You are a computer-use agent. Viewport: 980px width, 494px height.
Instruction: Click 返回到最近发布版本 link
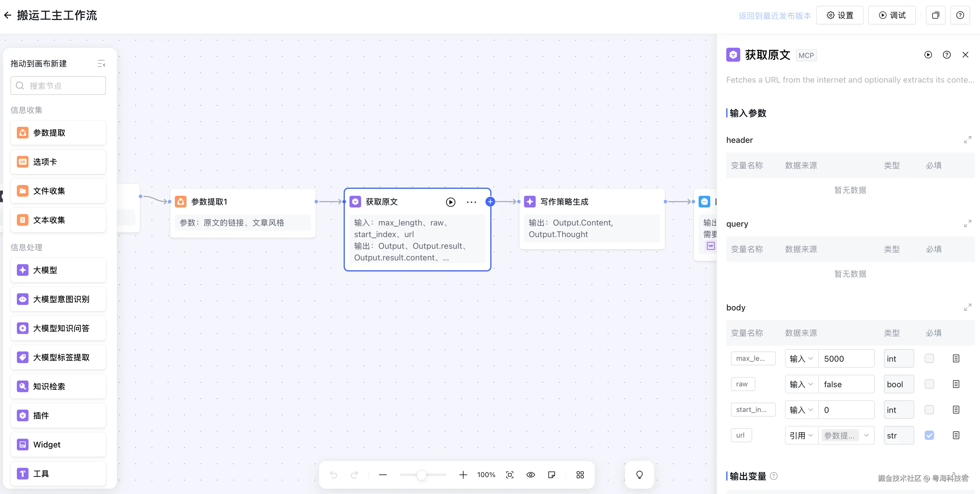coord(775,16)
